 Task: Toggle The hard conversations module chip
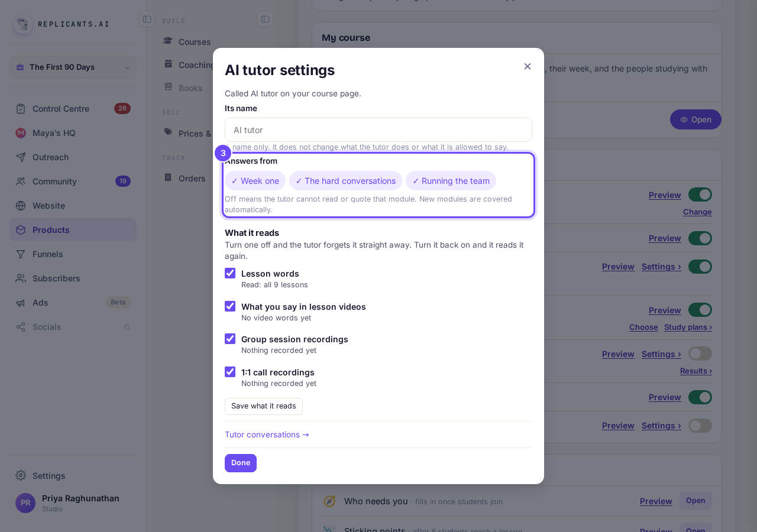pyautogui.click(x=345, y=181)
